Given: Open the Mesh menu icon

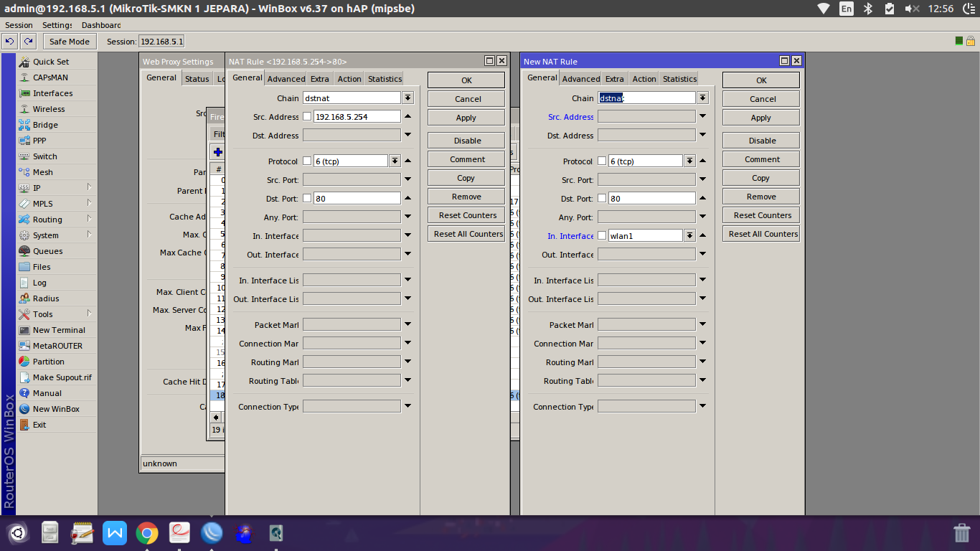Looking at the screenshot, I should 24,172.
